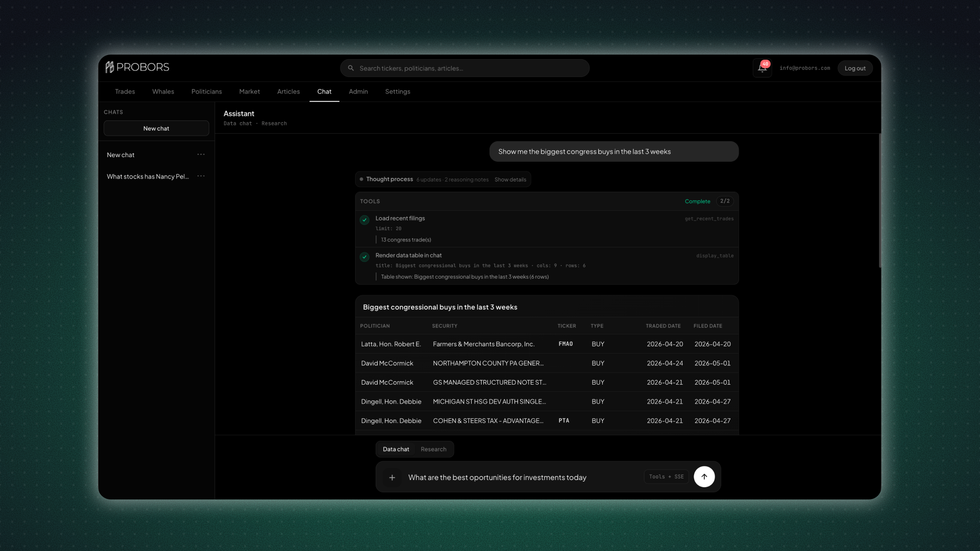The image size is (980, 551).
Task: Open the Whales tab
Action: pos(163,92)
